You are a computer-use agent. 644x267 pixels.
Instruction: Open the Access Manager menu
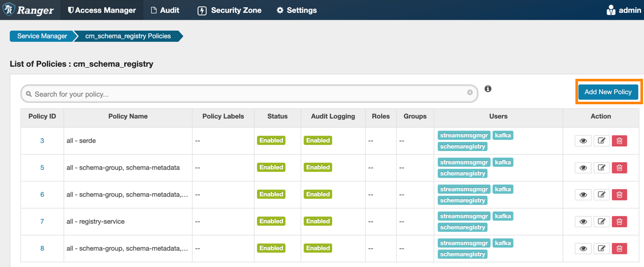tap(102, 10)
